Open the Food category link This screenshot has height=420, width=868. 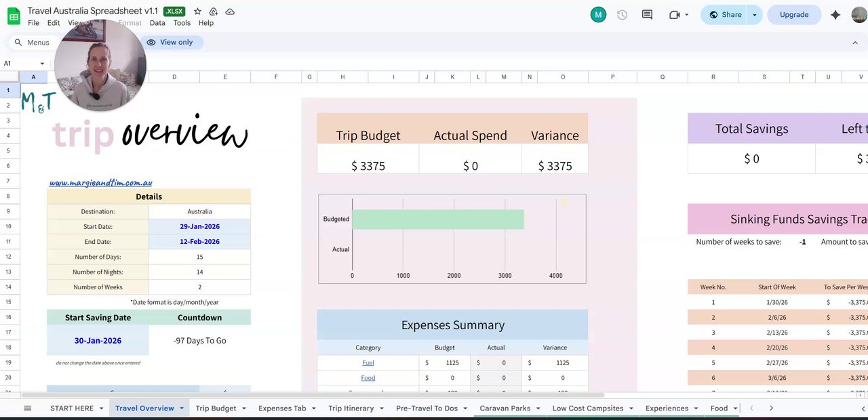click(x=368, y=378)
